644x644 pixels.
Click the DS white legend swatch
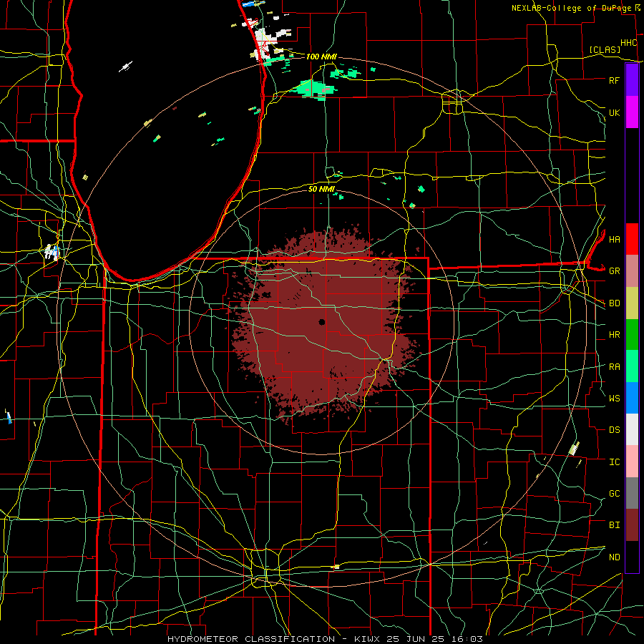[632, 429]
